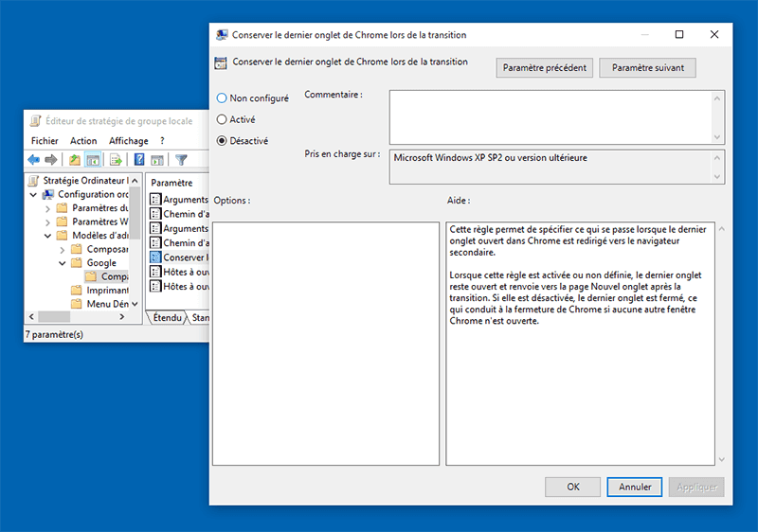758x532 pixels.
Task: Switch to the Stan tab
Action: click(x=200, y=318)
